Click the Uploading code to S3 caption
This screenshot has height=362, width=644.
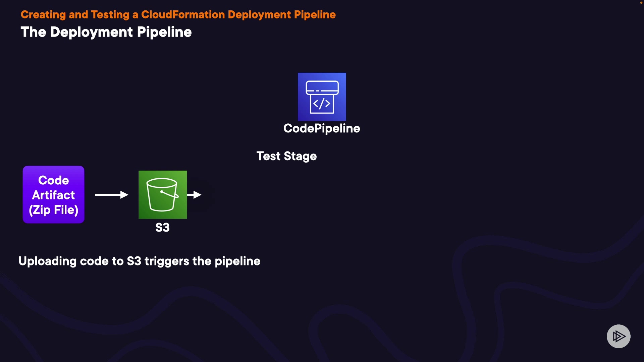coord(139,261)
